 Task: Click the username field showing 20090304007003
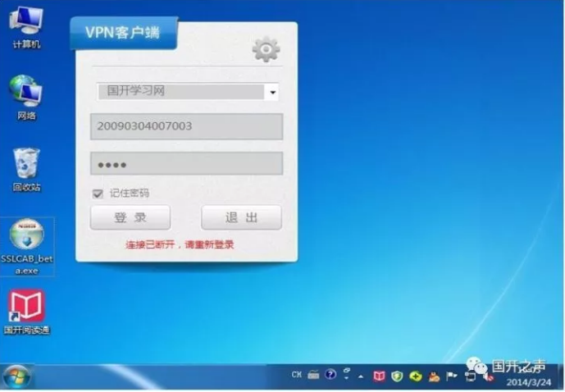[186, 126]
